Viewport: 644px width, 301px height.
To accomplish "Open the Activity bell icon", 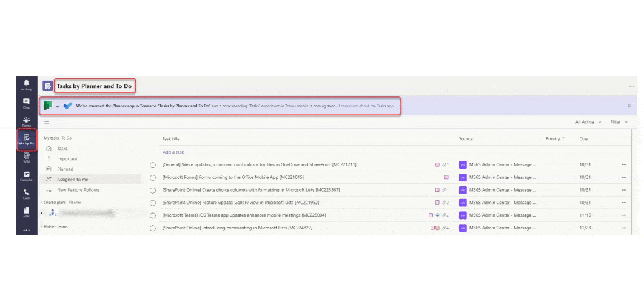I will pyautogui.click(x=26, y=84).
